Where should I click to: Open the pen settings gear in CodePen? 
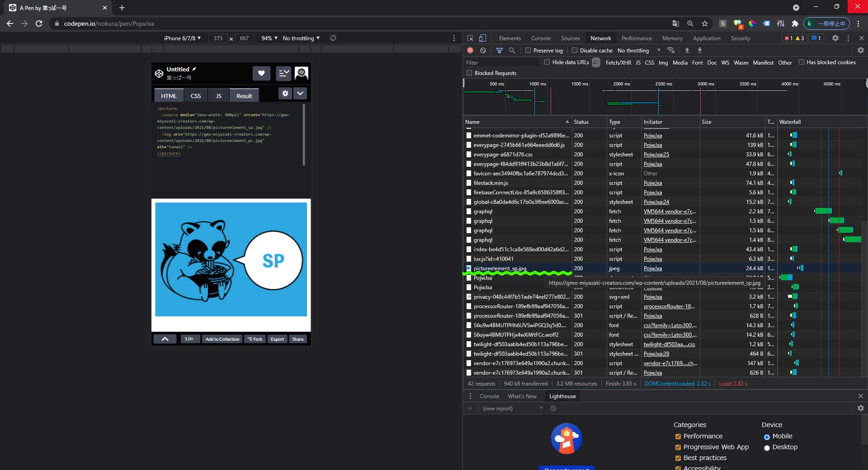click(x=285, y=94)
